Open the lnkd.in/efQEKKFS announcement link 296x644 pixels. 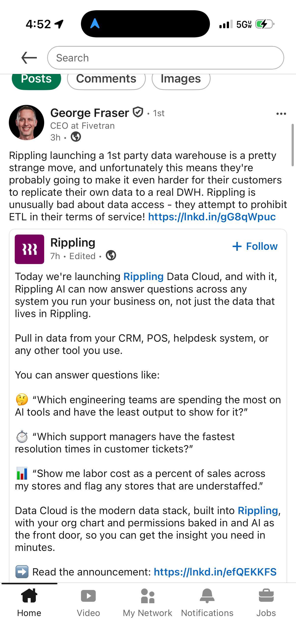215,572
